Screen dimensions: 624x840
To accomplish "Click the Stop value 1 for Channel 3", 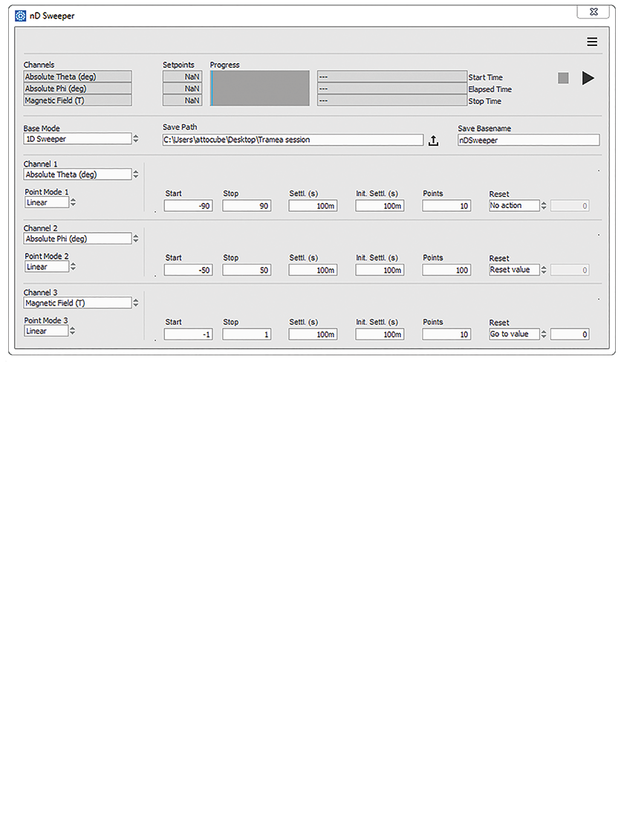I will [247, 334].
